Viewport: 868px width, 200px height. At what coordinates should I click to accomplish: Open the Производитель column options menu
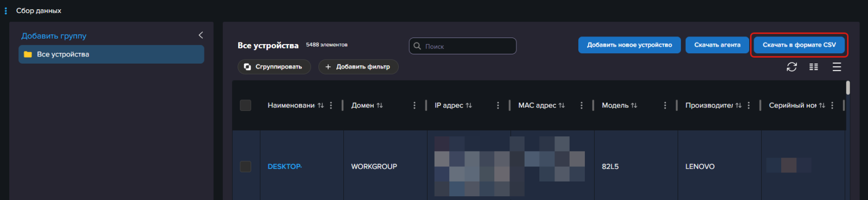pos(749,105)
